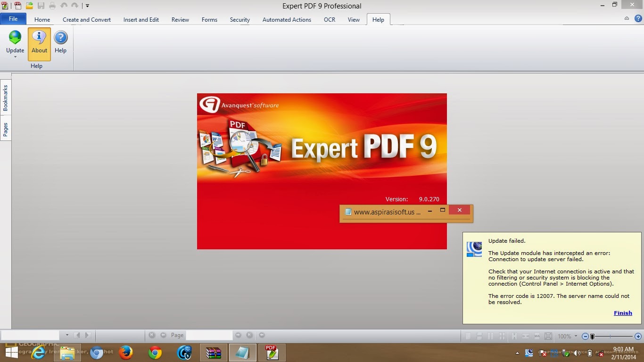
Task: Open the Security tab
Action: coord(239,20)
